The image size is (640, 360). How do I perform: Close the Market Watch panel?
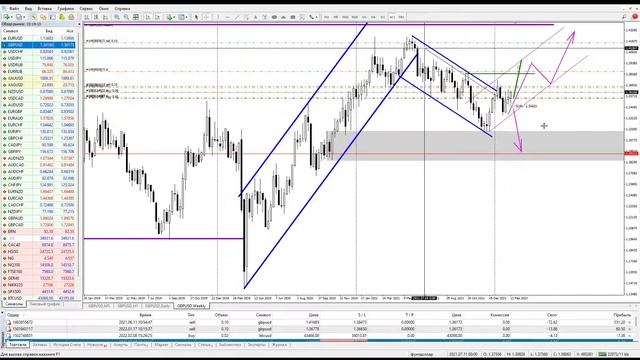pyautogui.click(x=79, y=24)
